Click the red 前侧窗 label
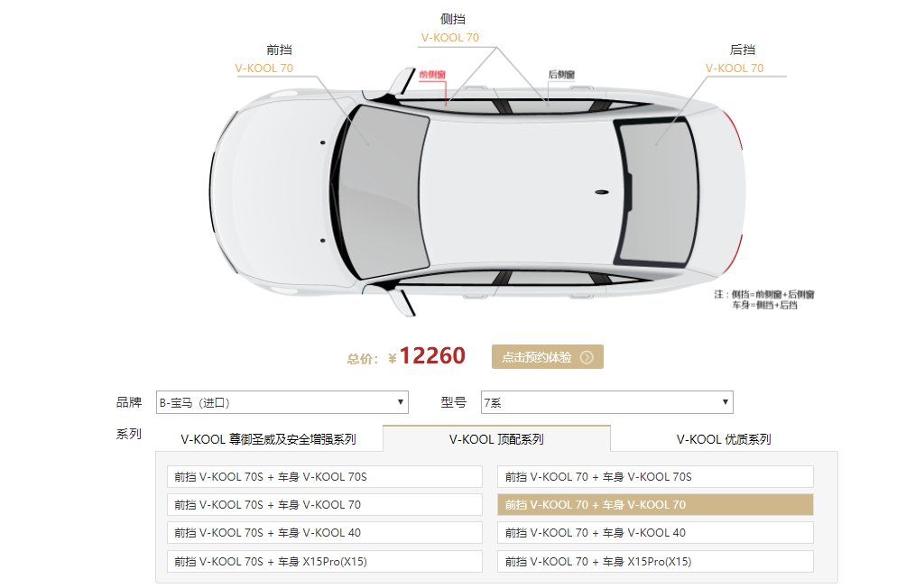Image resolution: width=915 pixels, height=588 pixels. click(432, 75)
